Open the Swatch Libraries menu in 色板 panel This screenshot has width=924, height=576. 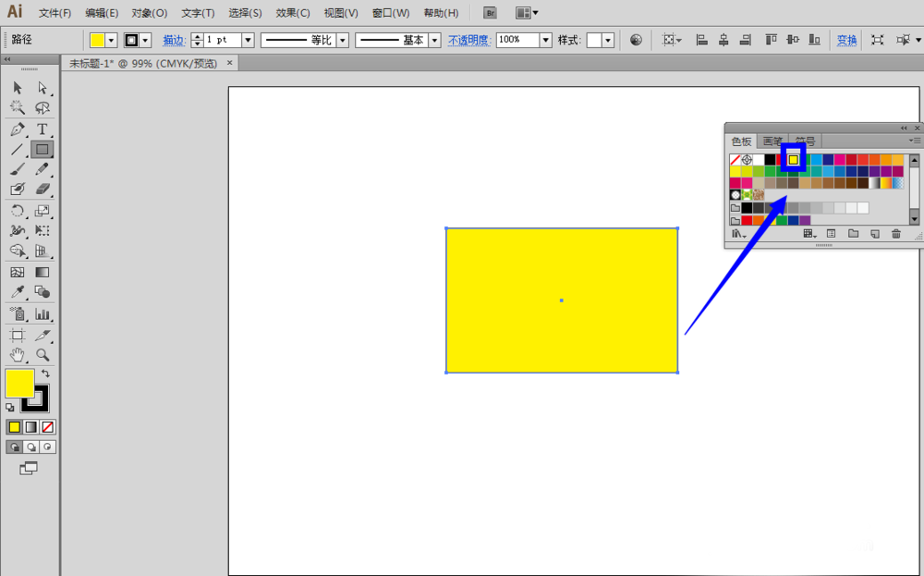coord(737,234)
